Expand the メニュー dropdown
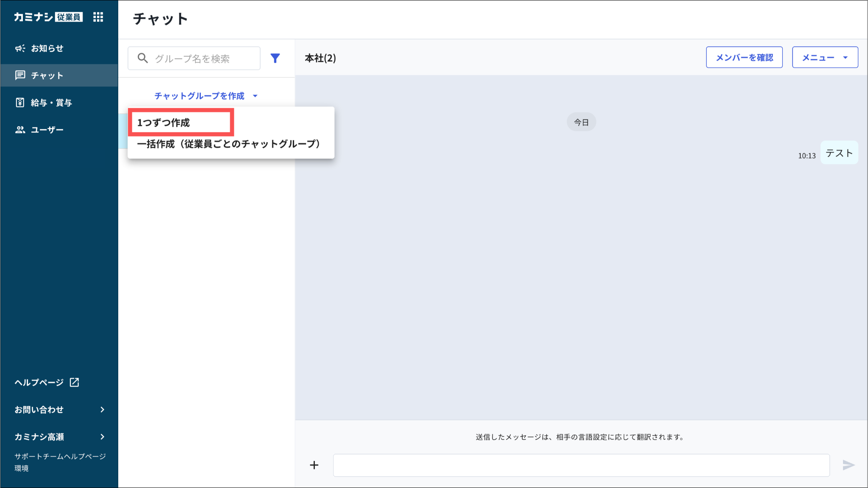This screenshot has width=868, height=488. (x=825, y=57)
